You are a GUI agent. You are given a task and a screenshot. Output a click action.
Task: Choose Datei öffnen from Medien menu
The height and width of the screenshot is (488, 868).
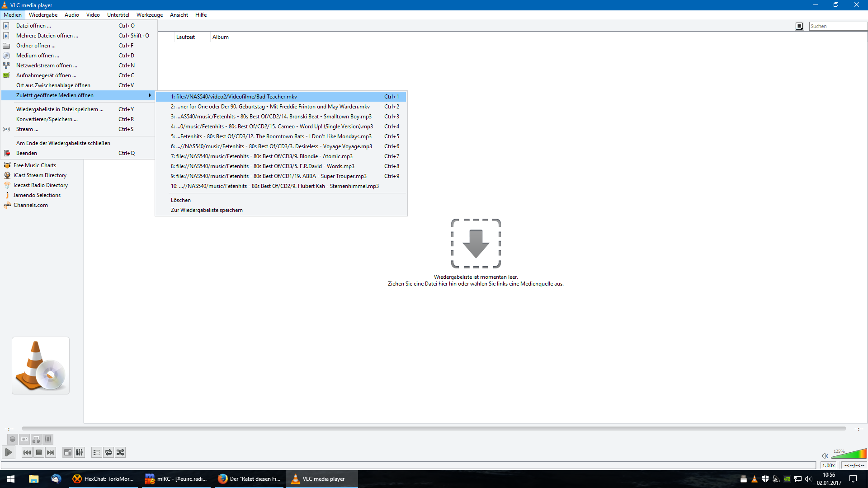(x=79, y=26)
